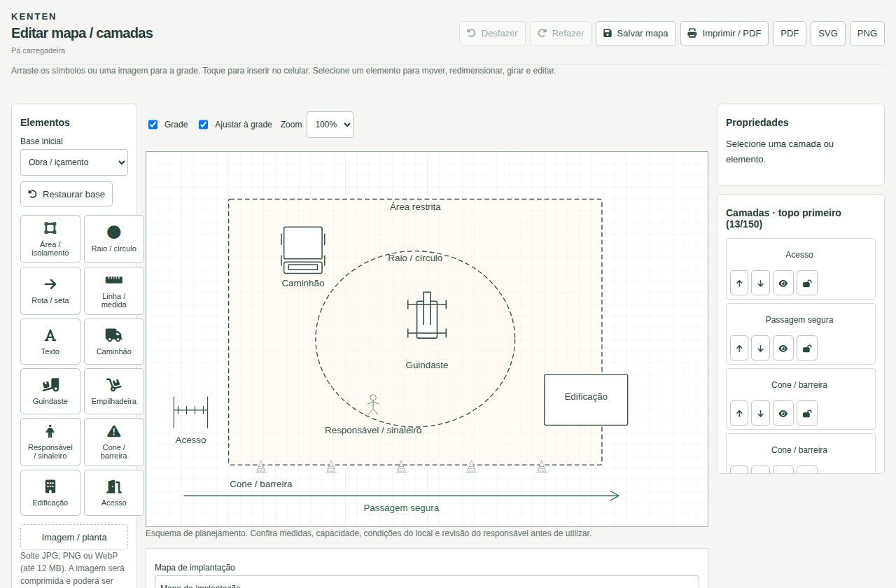Click Restaurar base

(x=66, y=194)
